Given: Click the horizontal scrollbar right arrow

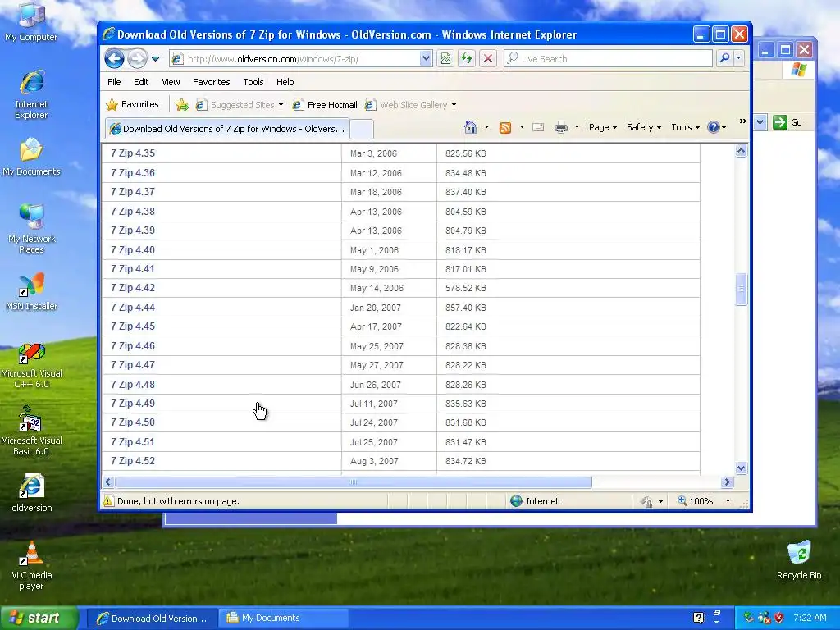Looking at the screenshot, I should point(727,482).
